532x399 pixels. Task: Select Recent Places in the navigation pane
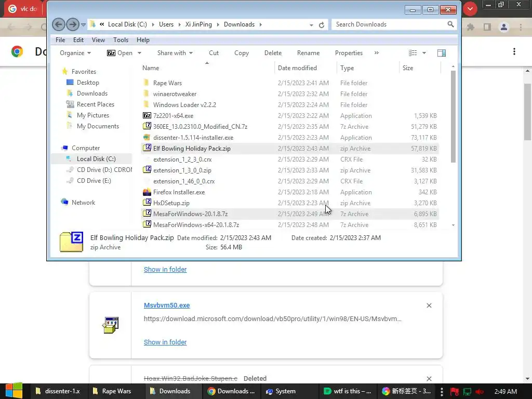(x=96, y=104)
